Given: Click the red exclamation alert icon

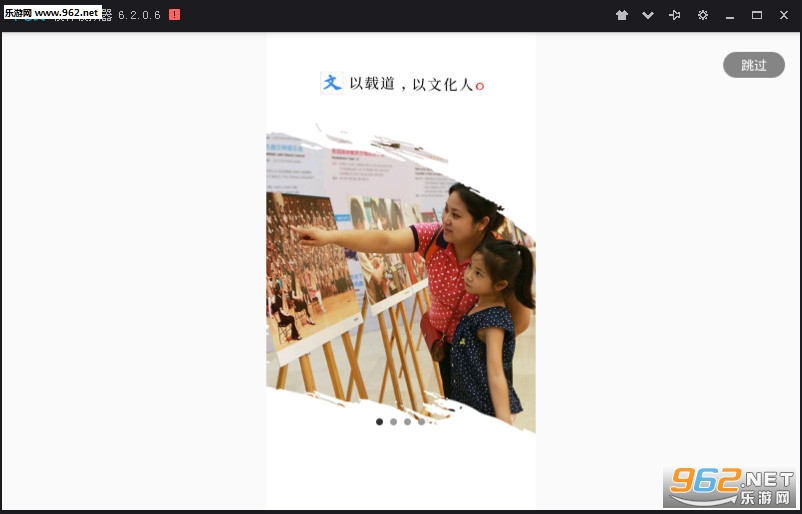Looking at the screenshot, I should (x=175, y=15).
